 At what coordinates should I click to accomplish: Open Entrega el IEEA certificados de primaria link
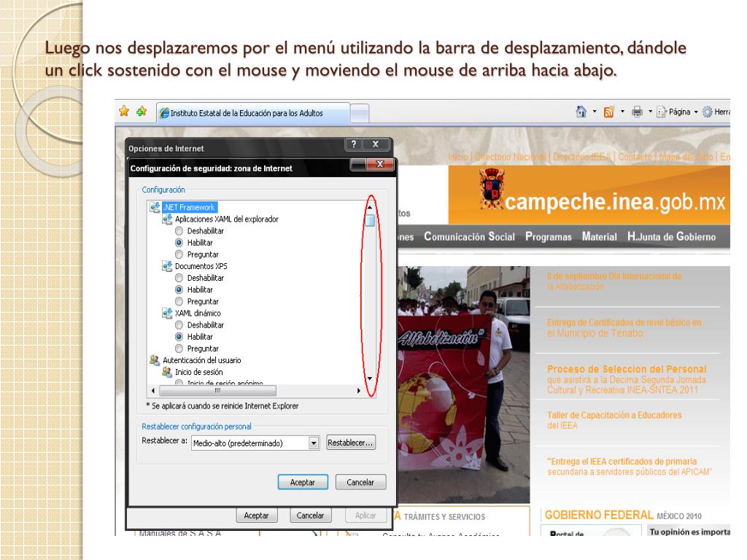pyautogui.click(x=630, y=466)
